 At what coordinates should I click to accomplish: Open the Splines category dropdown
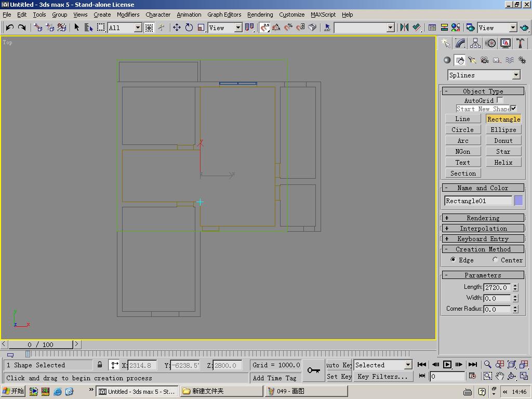[516, 75]
